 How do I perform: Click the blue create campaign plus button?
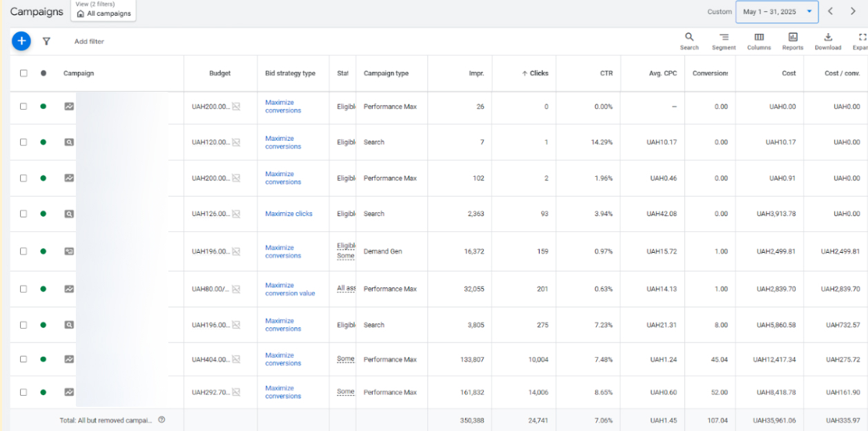pos(21,41)
